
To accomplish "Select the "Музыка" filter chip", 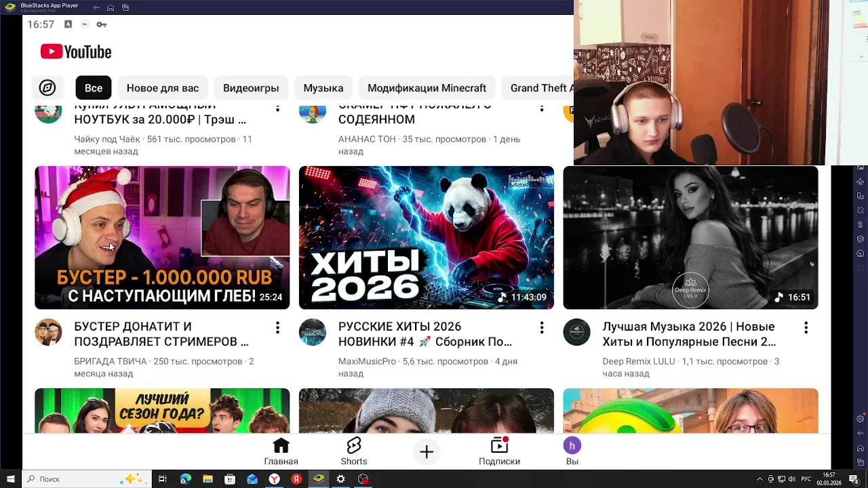I will (323, 88).
